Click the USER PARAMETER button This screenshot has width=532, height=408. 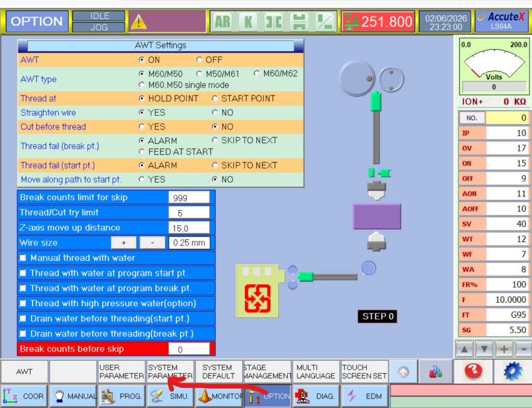122,372
